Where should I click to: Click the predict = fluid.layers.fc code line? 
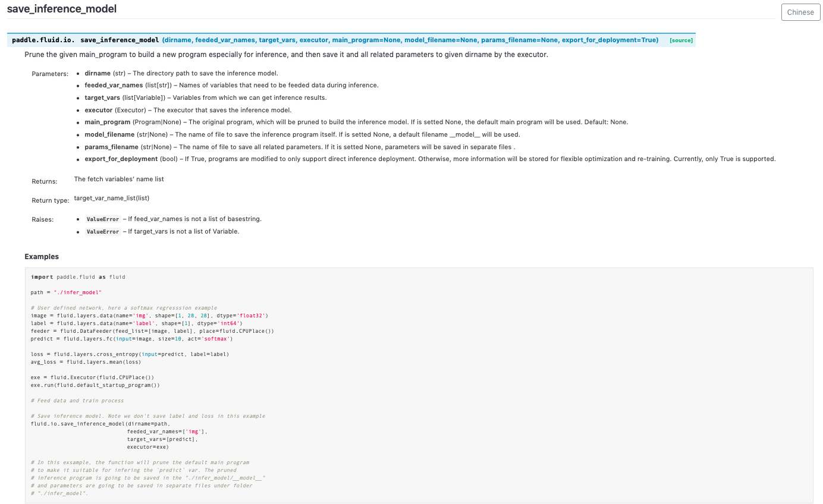tap(131, 339)
